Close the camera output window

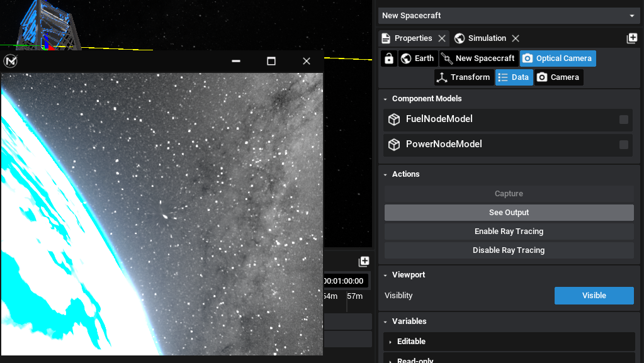click(x=307, y=61)
